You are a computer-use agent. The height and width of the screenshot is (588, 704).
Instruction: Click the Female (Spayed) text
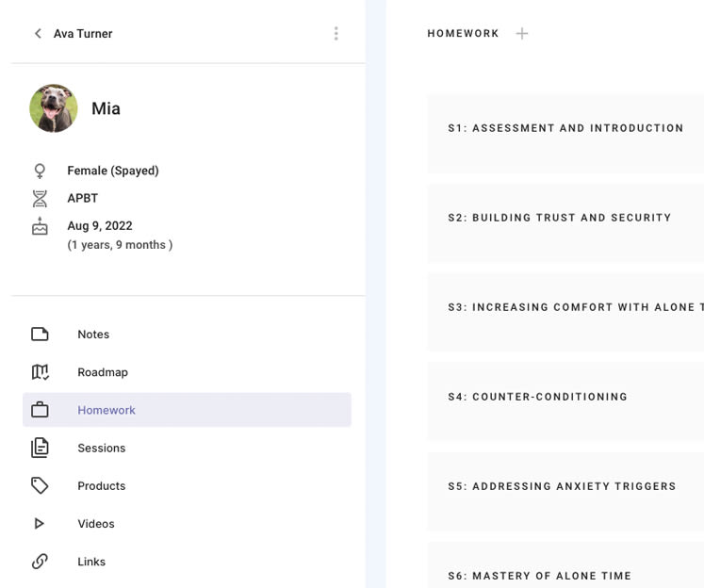click(113, 171)
